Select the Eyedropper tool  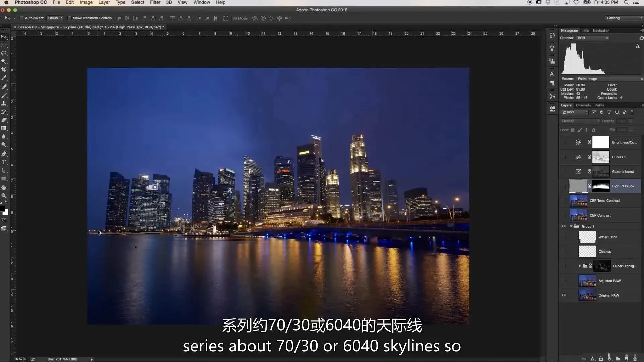4,78
